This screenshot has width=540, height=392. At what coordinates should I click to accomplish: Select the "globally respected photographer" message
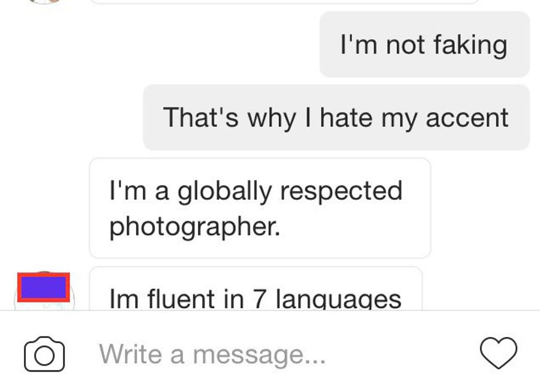260,208
